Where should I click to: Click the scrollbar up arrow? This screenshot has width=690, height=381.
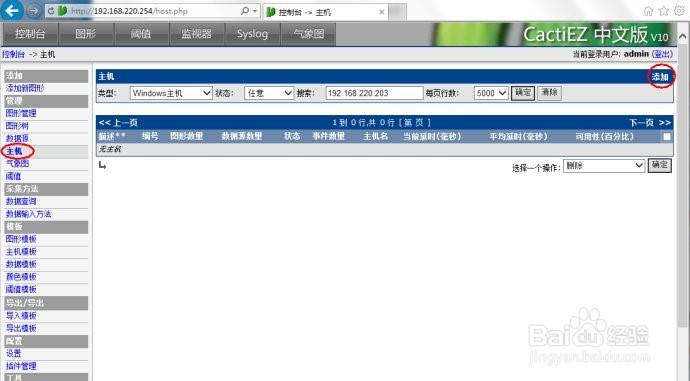683,36
